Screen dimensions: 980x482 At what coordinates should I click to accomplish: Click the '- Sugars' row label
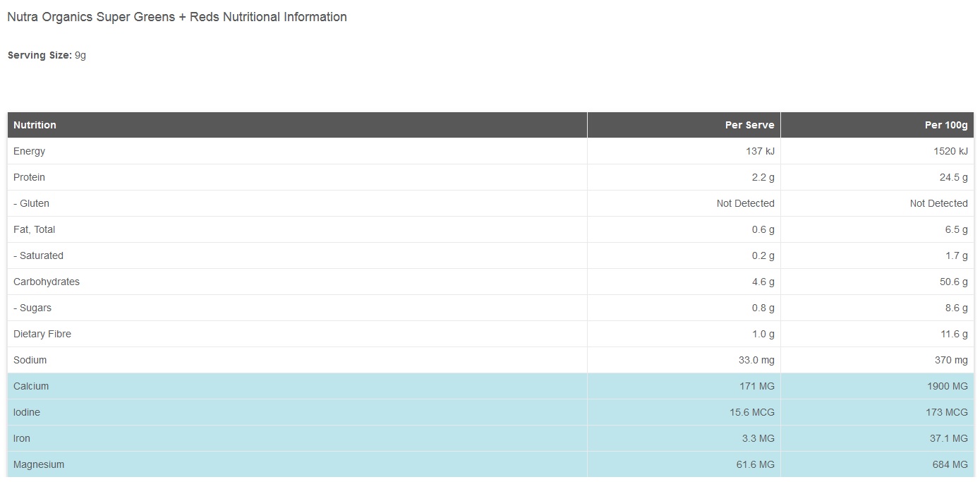(x=32, y=308)
